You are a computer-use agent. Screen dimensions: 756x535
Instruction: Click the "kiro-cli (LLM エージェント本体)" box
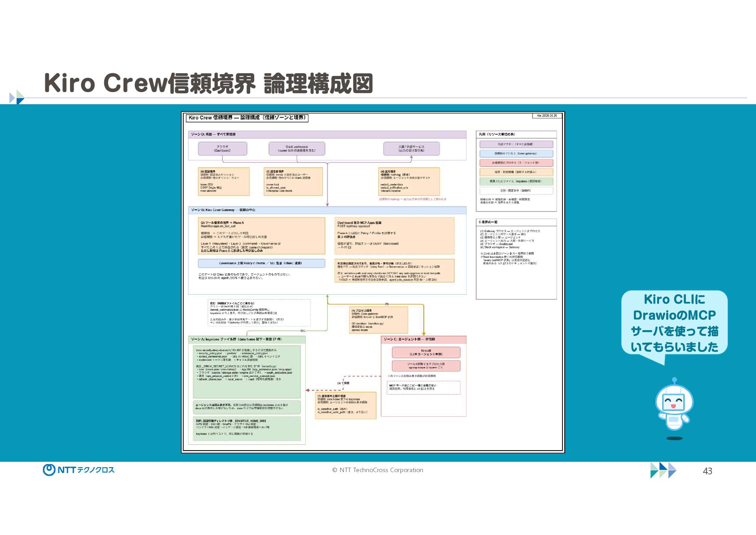[426, 352]
